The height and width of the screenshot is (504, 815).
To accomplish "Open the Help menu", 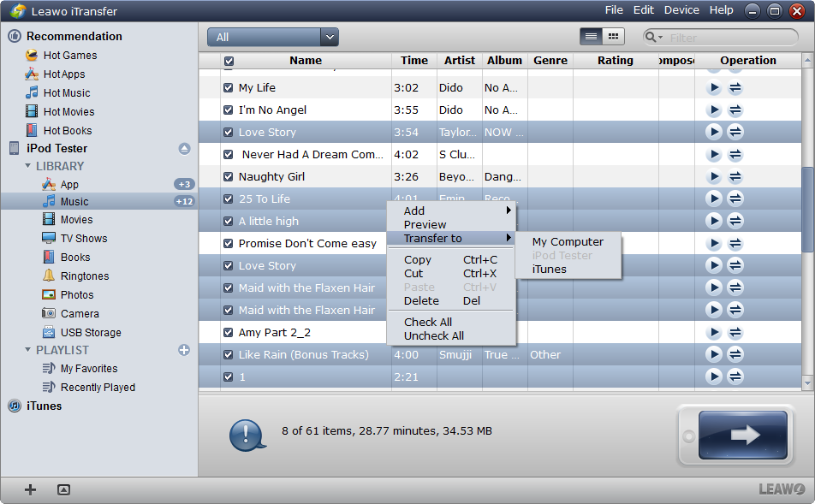I will tap(721, 10).
